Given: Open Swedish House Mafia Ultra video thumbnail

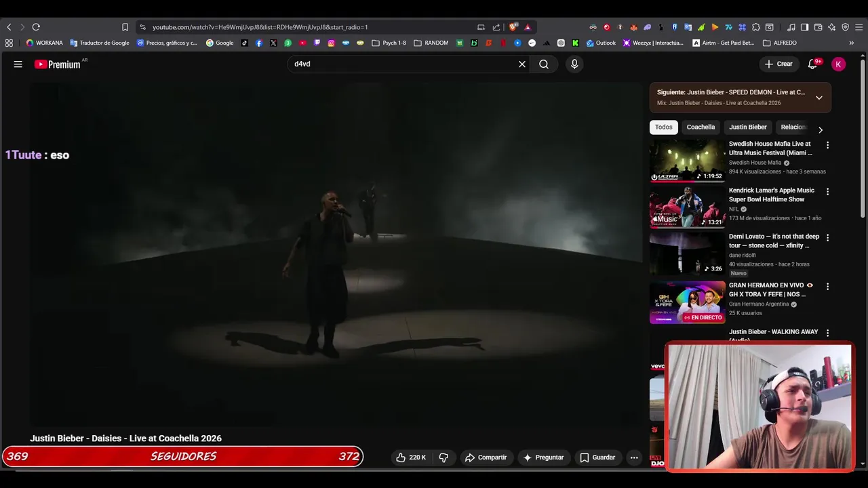Looking at the screenshot, I should (687, 161).
